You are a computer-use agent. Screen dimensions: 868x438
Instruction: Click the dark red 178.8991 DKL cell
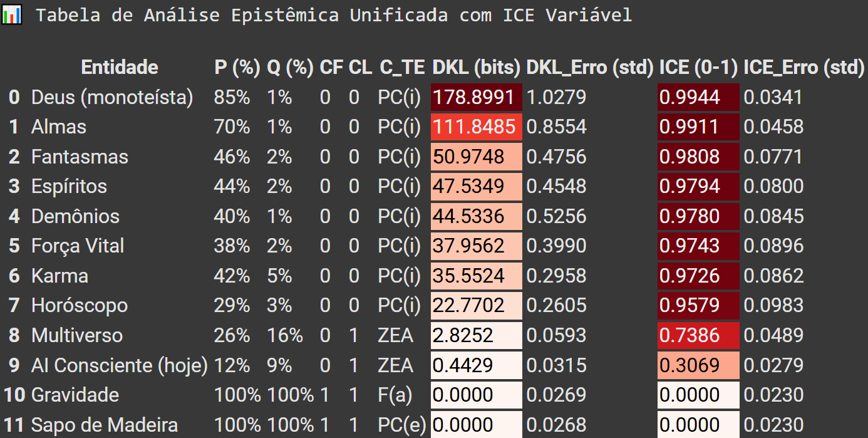click(476, 97)
